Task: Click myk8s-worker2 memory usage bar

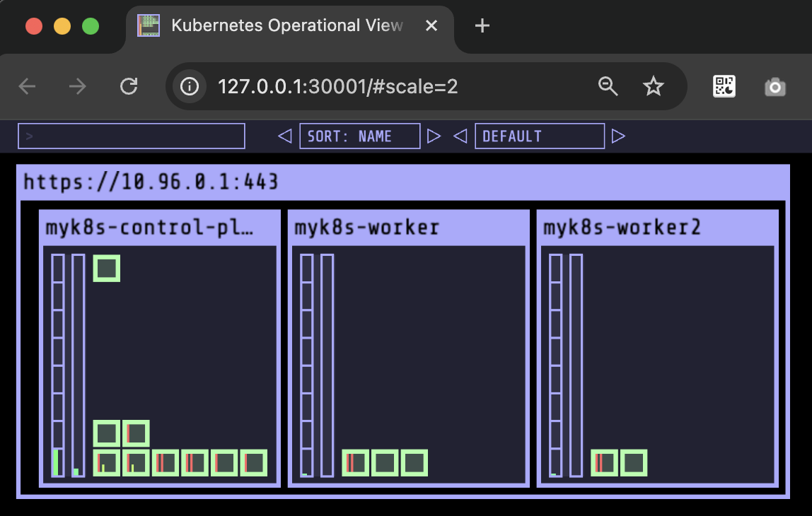Action: click(x=576, y=365)
